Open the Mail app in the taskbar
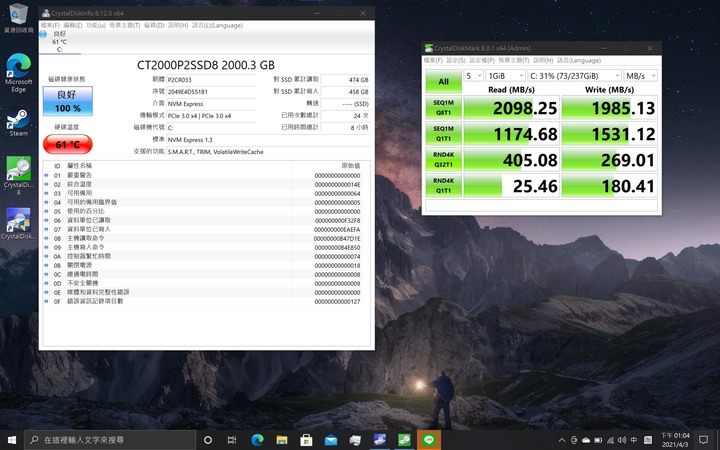This screenshot has width=720, height=450. [331, 440]
